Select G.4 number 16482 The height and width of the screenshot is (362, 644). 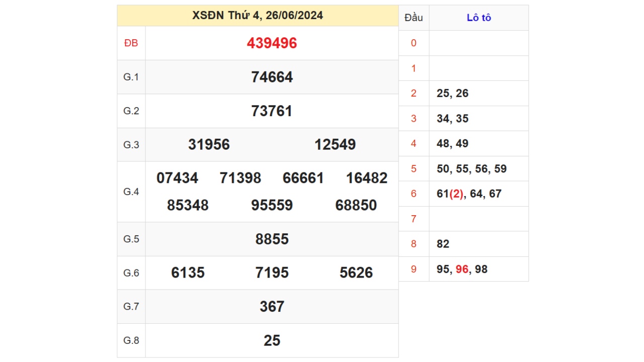tap(367, 178)
